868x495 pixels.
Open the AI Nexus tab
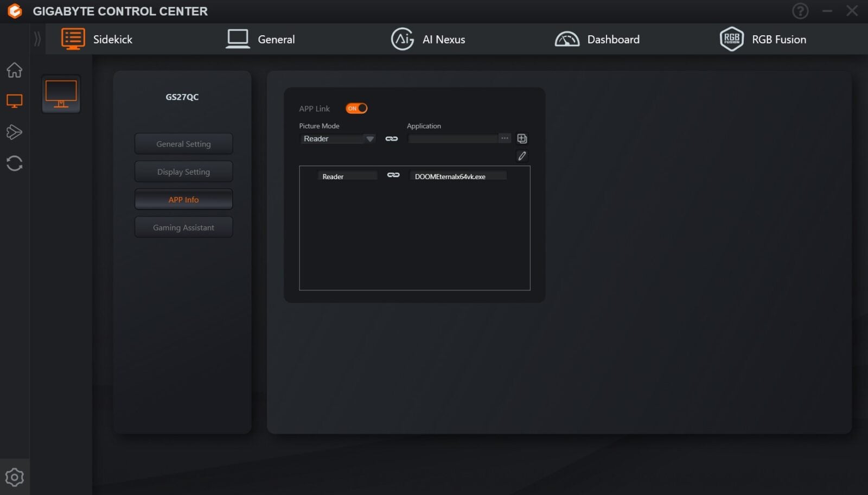pyautogui.click(x=428, y=39)
